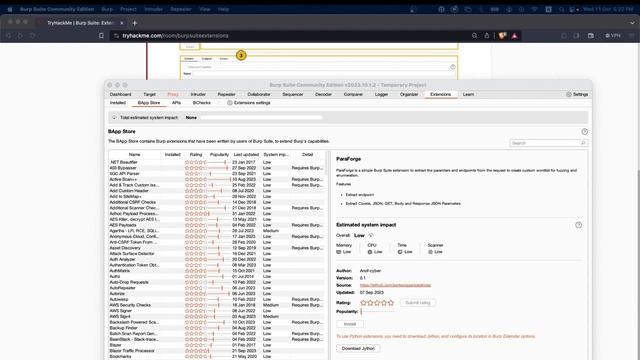Open Extensions settings

252,103
